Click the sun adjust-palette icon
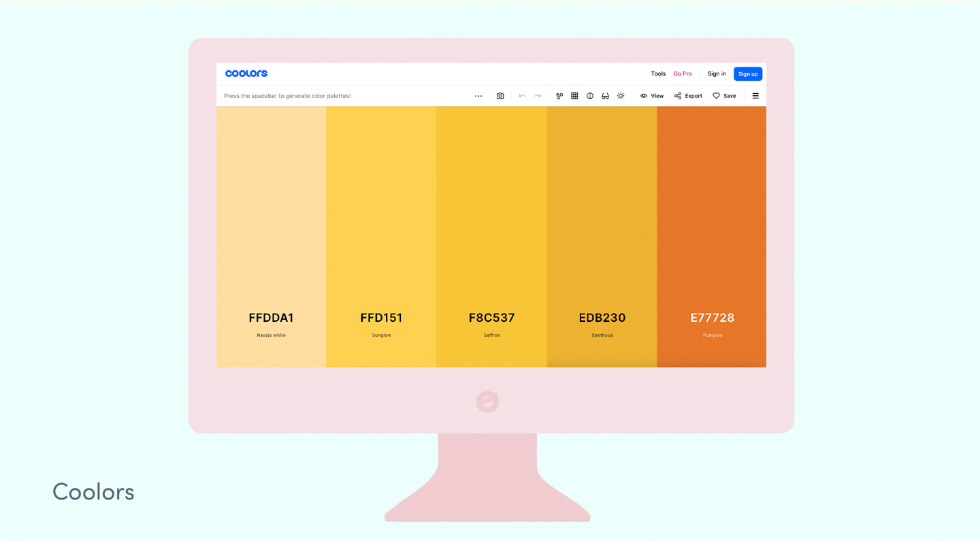Viewport: 980px width, 541px height. pyautogui.click(x=621, y=96)
